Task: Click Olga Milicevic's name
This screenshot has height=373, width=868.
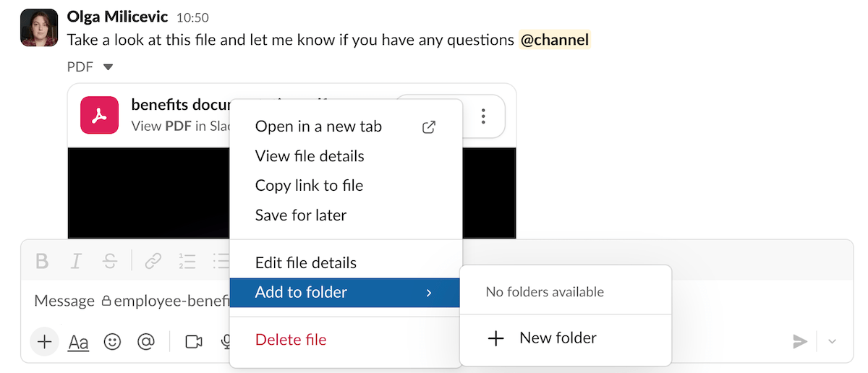Action: [x=117, y=16]
